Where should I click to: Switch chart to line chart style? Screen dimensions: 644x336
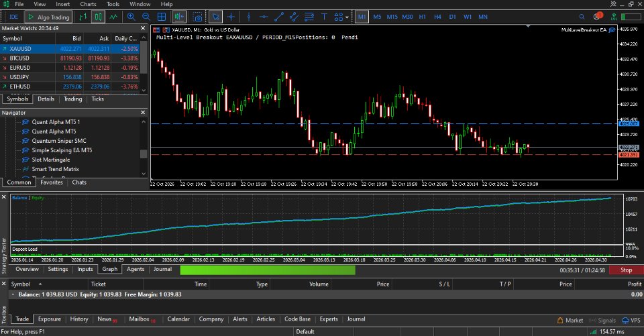(113, 17)
